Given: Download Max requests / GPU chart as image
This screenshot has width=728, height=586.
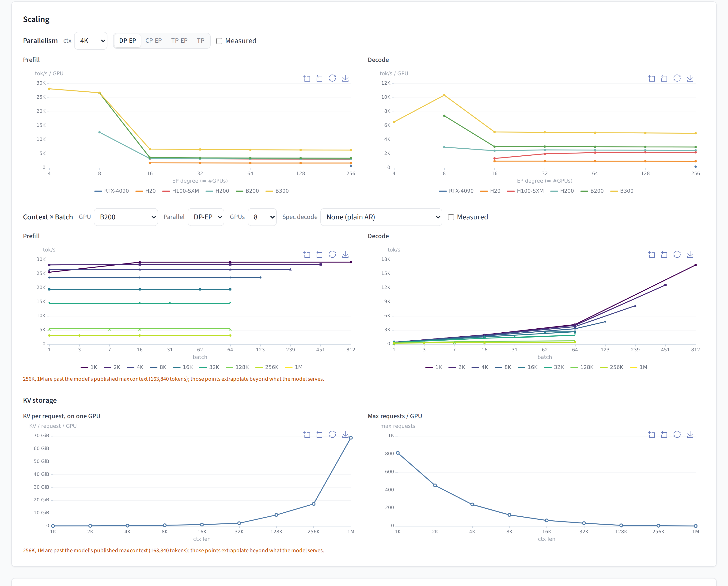Looking at the screenshot, I should tap(690, 434).
